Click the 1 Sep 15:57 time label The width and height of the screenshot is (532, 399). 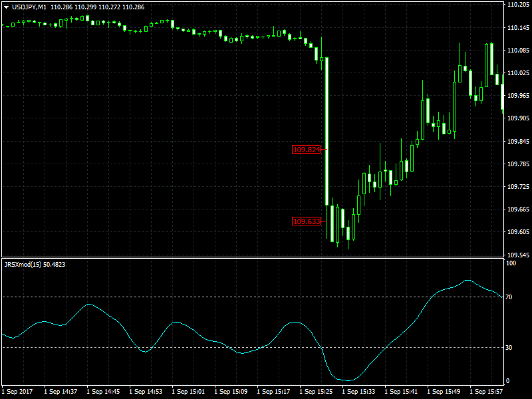coord(486,392)
